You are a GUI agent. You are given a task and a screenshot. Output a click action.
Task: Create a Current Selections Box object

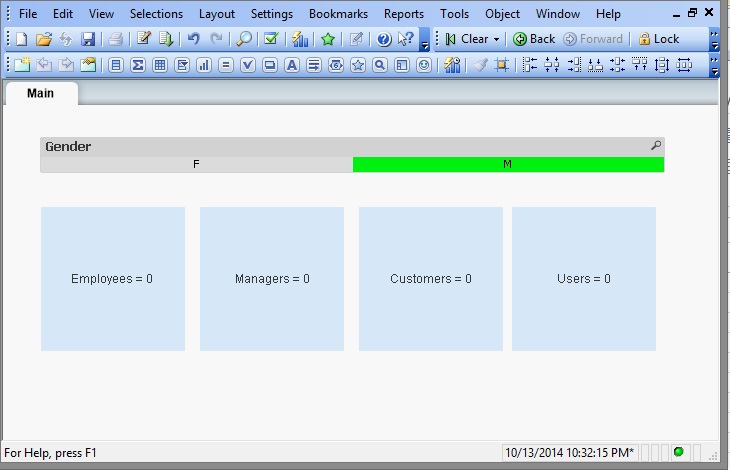tap(248, 65)
